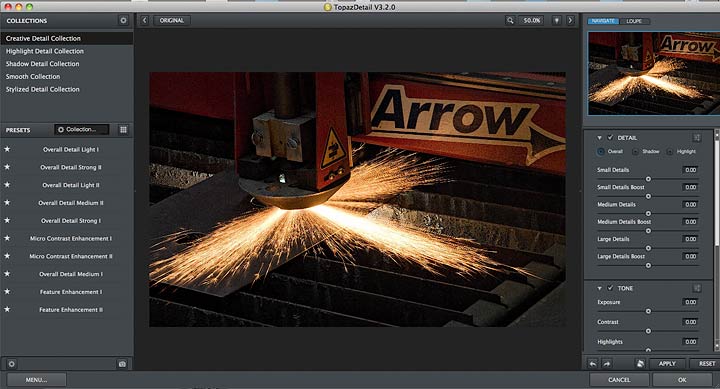Switch presets to grid view
The image size is (720, 389).
coord(123,130)
